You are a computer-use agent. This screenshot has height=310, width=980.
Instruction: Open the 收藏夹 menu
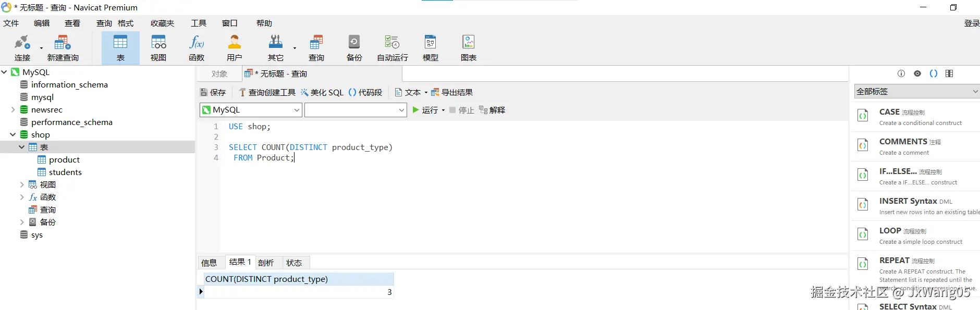(163, 23)
